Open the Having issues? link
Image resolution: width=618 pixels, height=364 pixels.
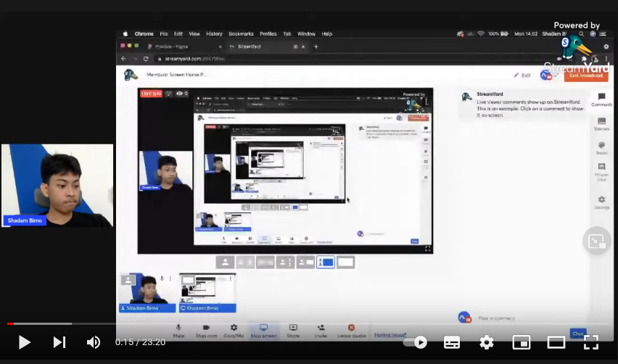[390, 335]
